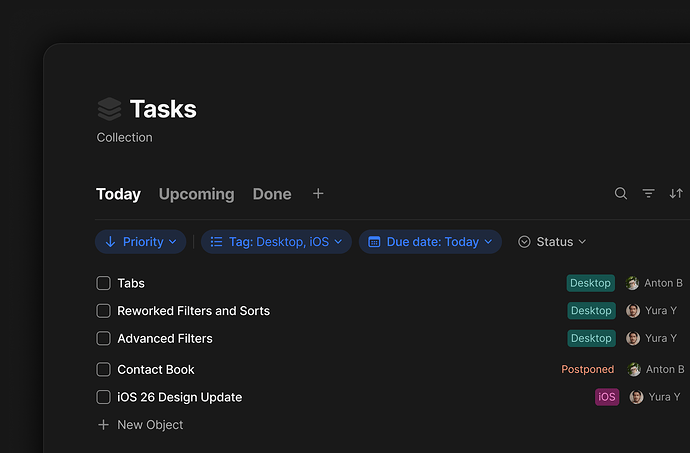The image size is (690, 453).
Task: Click the New Object button
Action: (x=140, y=425)
